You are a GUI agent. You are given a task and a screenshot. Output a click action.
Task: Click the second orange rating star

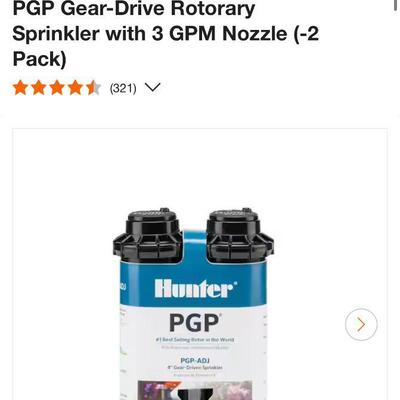click(39, 88)
